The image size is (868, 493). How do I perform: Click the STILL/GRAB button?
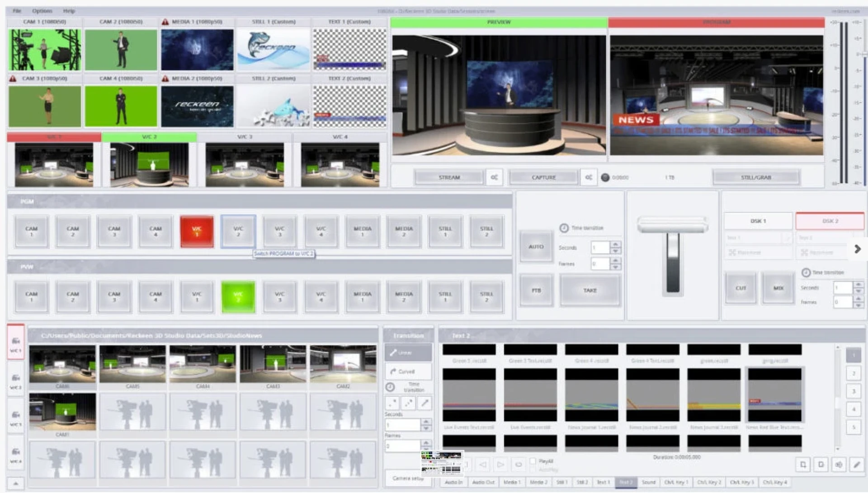coord(756,177)
